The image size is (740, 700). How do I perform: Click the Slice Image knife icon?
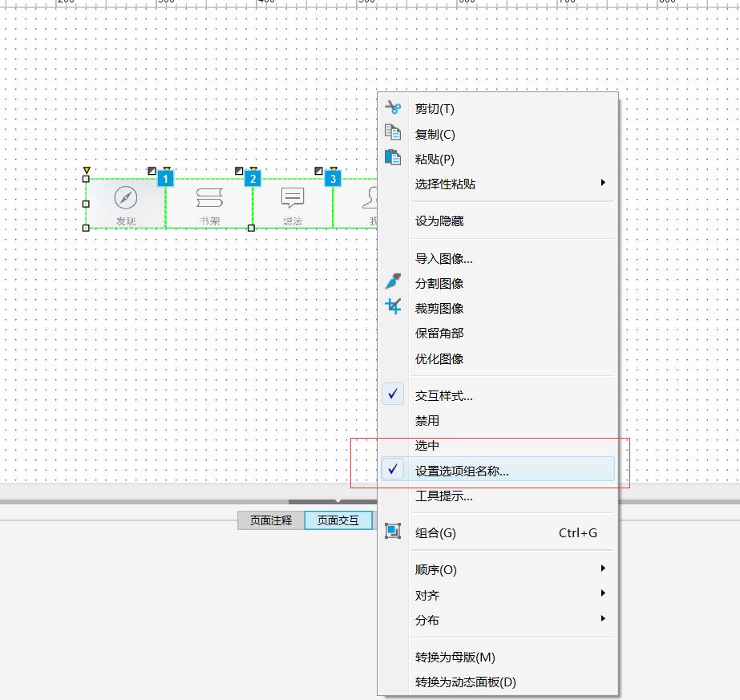click(392, 282)
